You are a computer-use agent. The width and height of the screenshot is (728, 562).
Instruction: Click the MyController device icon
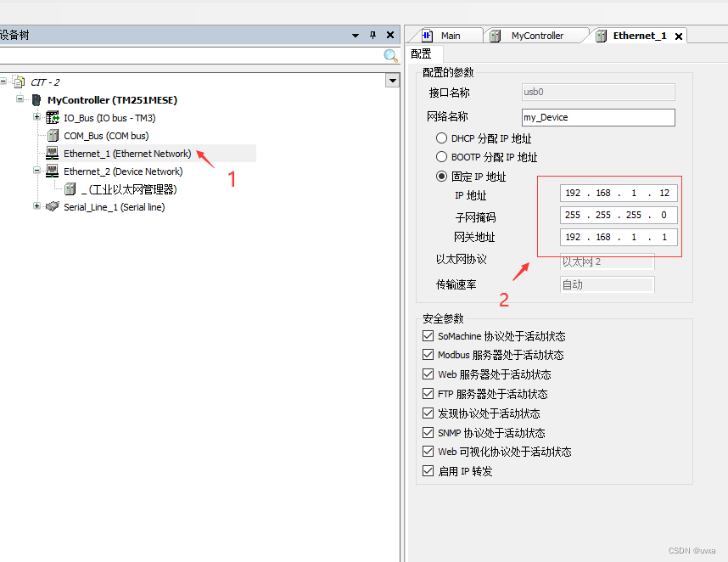tap(36, 99)
